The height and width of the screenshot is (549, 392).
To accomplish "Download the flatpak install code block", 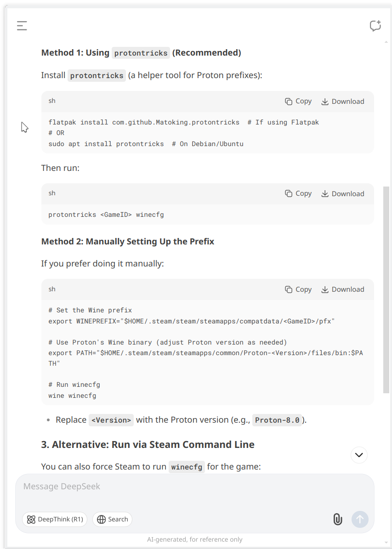I will 342,102.
